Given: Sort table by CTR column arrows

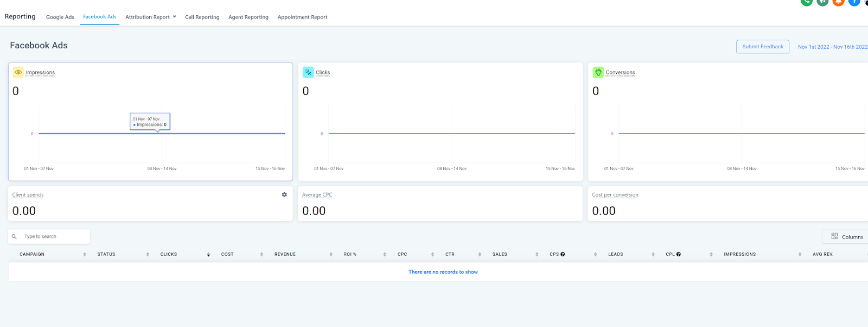Looking at the screenshot, I should (x=480, y=254).
